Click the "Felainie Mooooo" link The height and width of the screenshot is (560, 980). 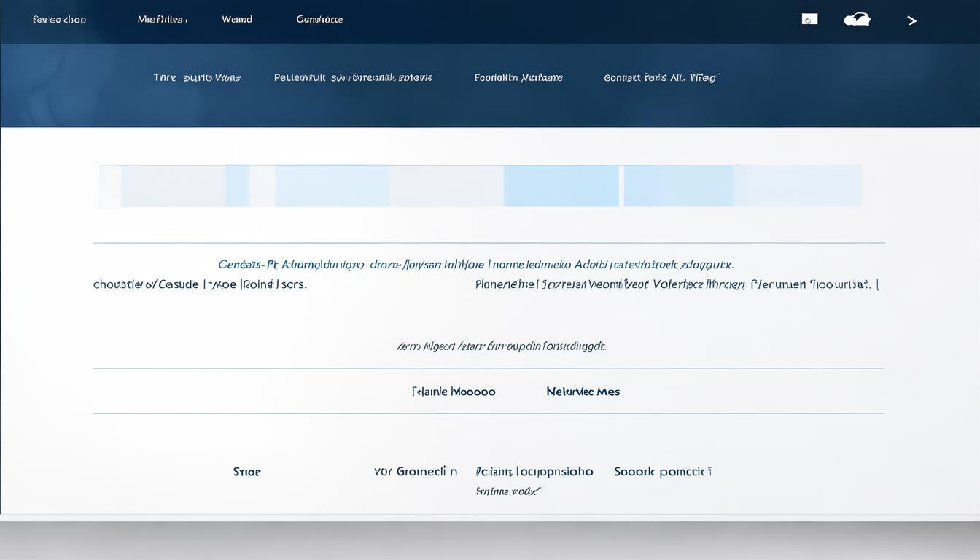tap(454, 392)
